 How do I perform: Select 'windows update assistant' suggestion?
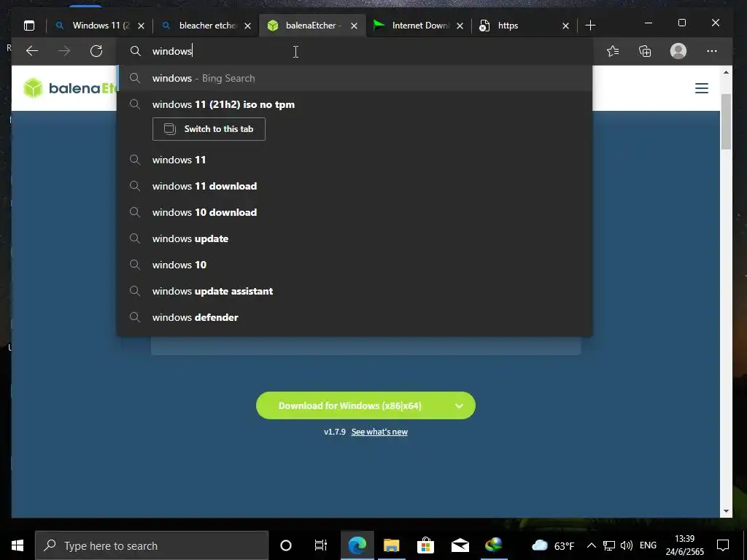click(x=355, y=290)
